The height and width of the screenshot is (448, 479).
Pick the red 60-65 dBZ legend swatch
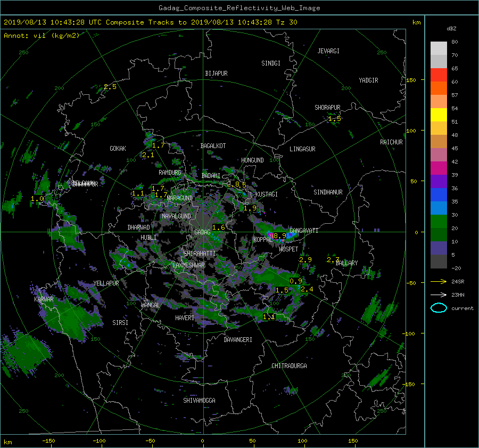click(x=439, y=75)
